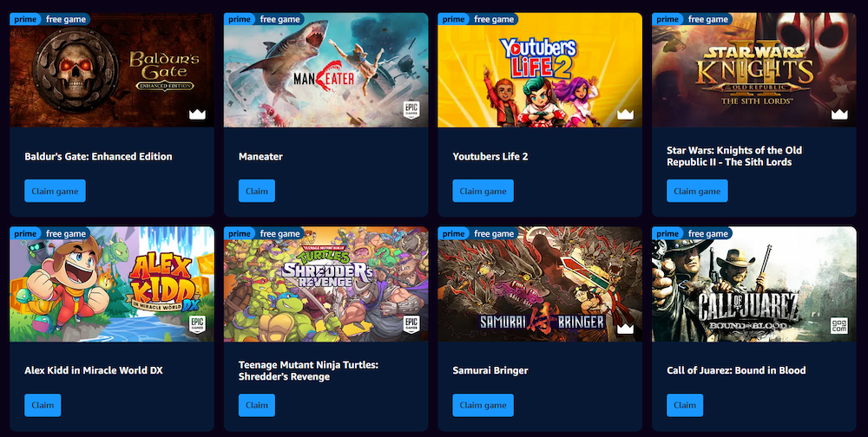Click the Epic Games logo on Maneater

411,109
